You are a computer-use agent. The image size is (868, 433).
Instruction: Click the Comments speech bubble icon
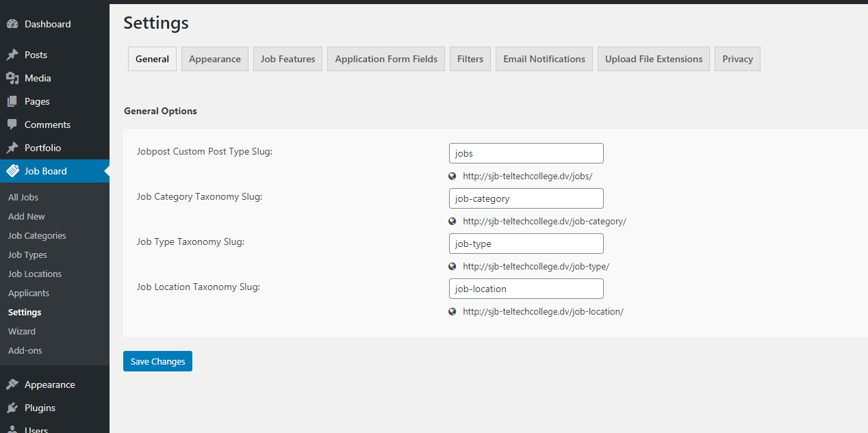[12, 124]
